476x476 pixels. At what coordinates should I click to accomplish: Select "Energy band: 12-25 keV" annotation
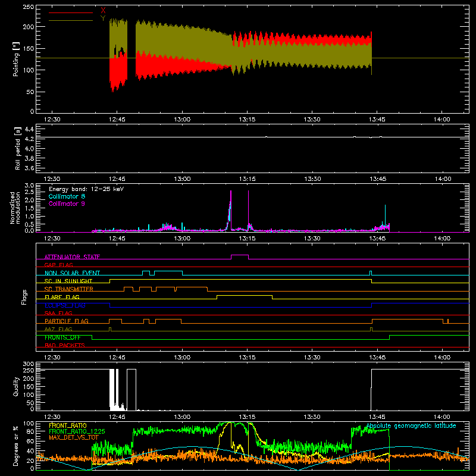point(86,189)
